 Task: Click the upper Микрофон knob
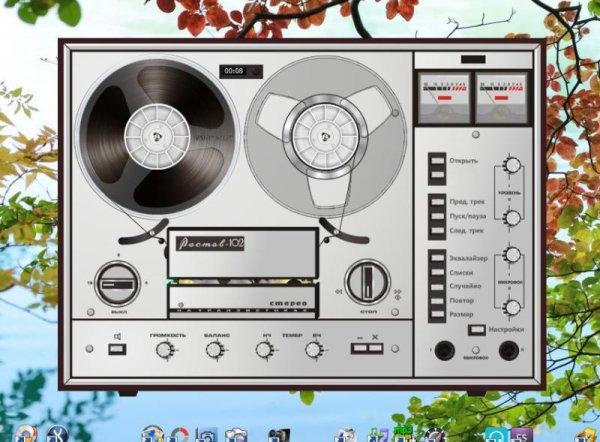click(512, 254)
